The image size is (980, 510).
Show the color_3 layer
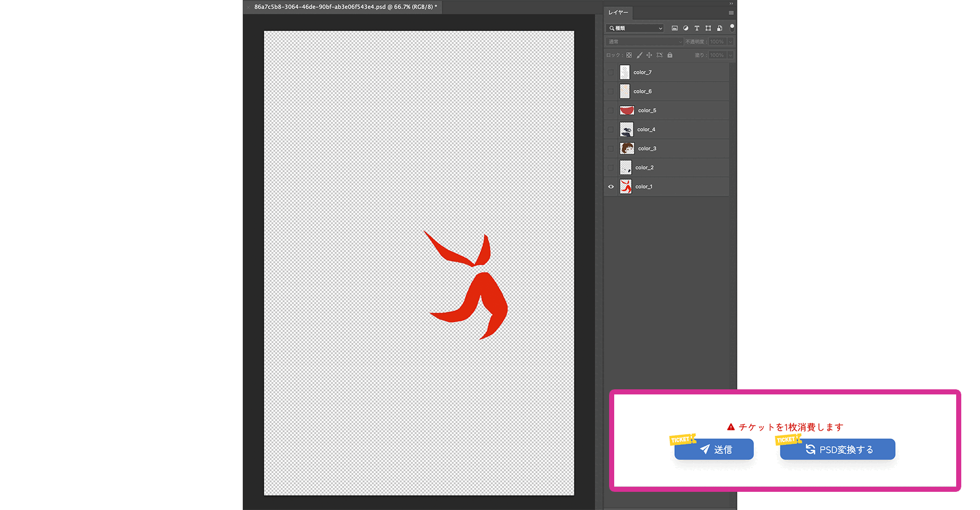coord(611,148)
